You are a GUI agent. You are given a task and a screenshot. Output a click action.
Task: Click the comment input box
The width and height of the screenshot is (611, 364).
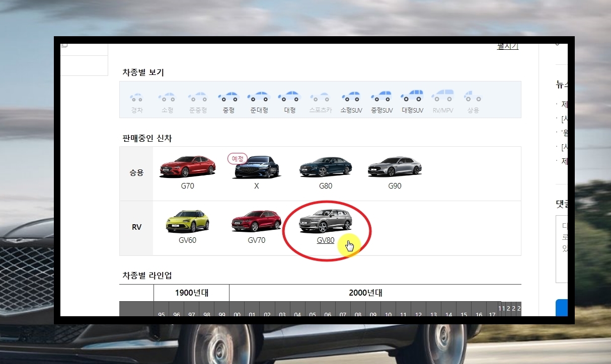pos(562,249)
